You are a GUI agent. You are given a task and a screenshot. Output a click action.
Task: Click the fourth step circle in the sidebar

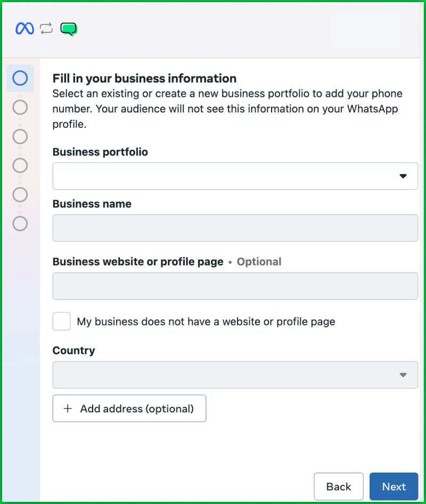(20, 165)
